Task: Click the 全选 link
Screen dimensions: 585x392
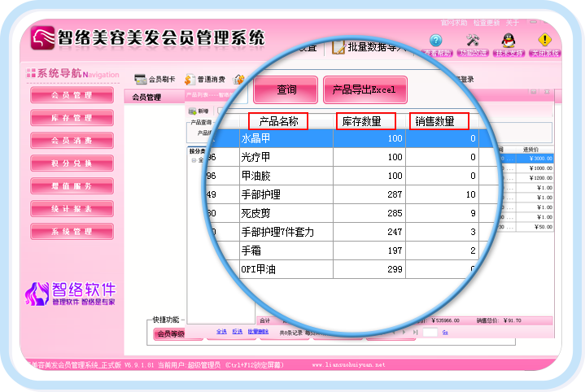Action: [221, 332]
